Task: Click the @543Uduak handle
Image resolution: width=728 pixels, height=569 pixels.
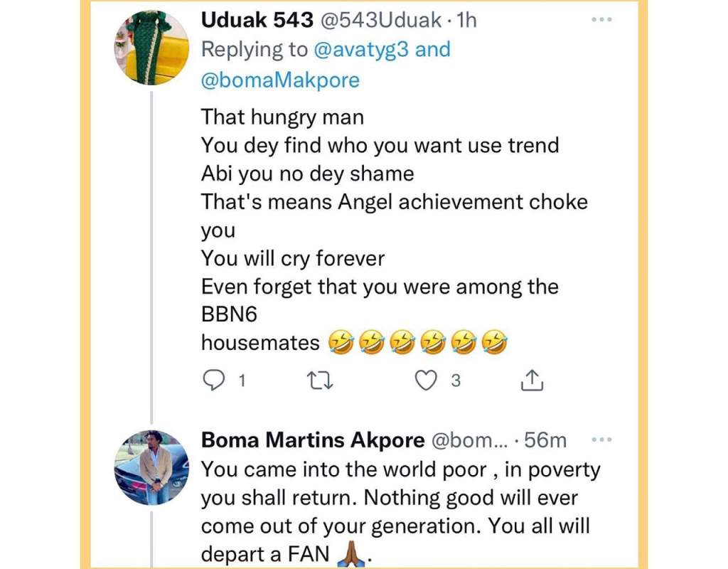Action: (380, 21)
